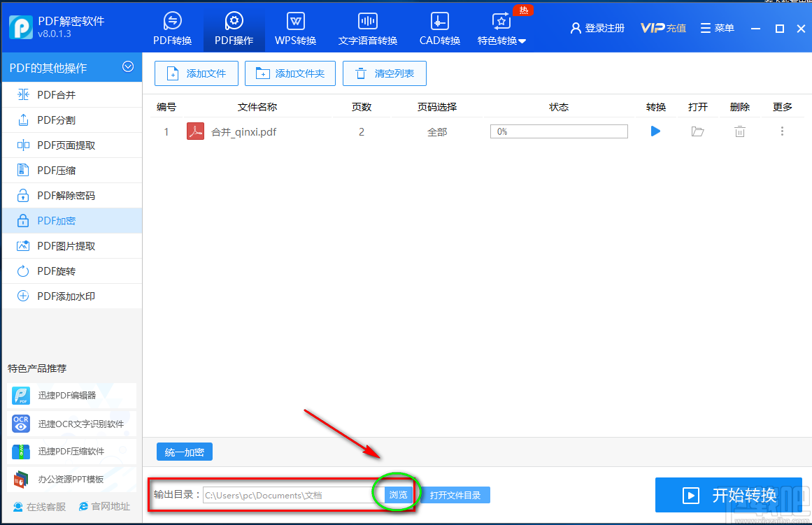Open the VIP充值 page
Image resolution: width=812 pixels, height=525 pixels.
click(663, 28)
